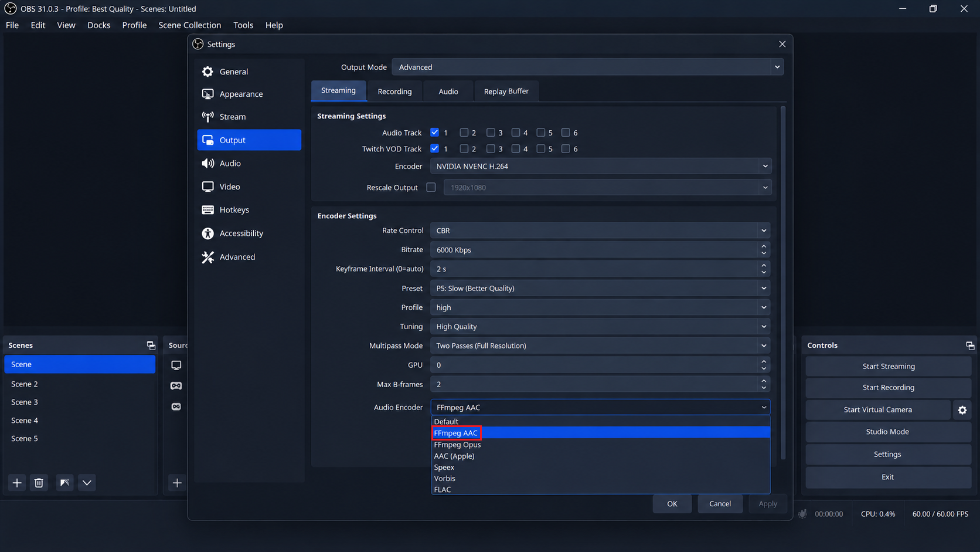Enable the Rescale Output checkbox
The width and height of the screenshot is (980, 552).
[431, 187]
